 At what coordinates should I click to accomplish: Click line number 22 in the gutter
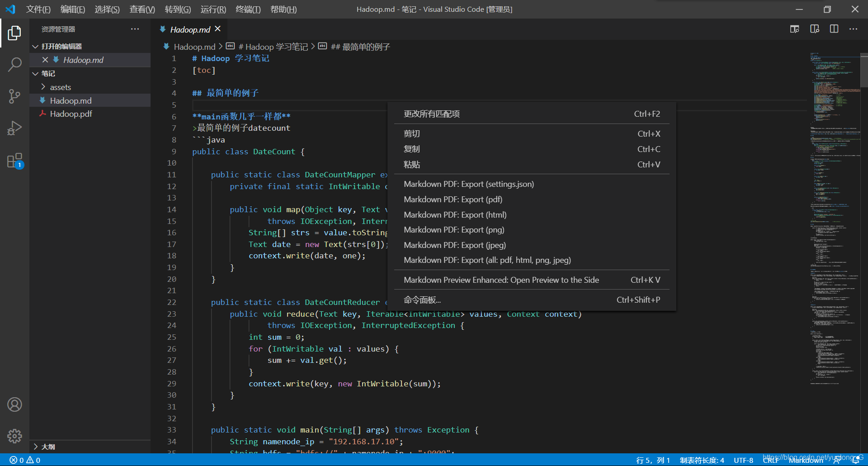point(172,302)
